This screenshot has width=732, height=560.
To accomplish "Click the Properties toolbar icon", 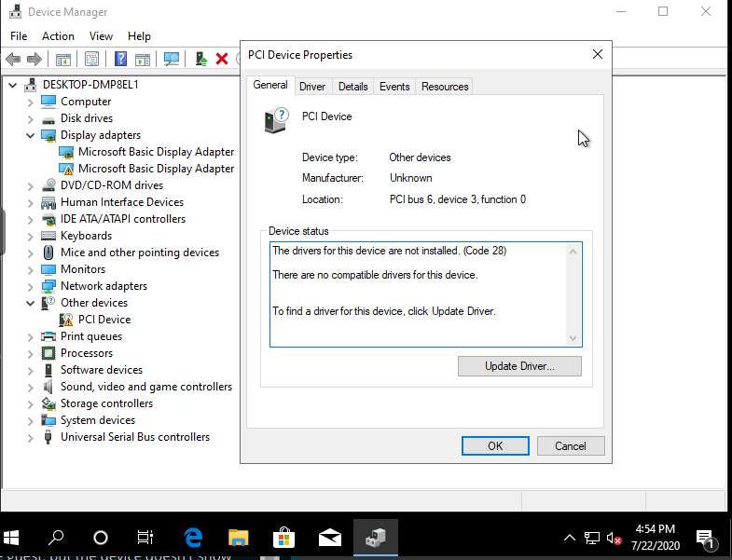I will (x=91, y=59).
